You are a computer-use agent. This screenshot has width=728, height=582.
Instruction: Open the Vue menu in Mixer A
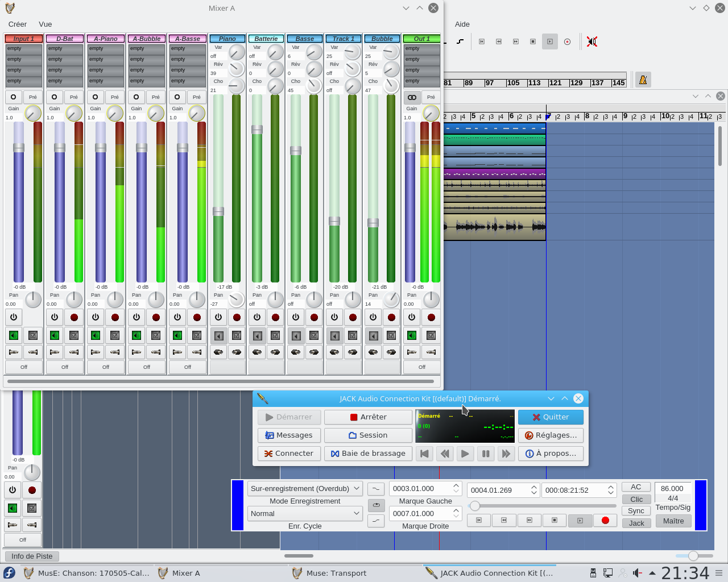45,24
